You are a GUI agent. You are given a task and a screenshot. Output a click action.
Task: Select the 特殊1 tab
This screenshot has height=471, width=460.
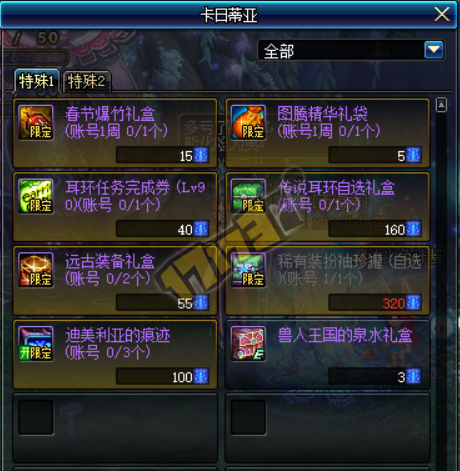coord(37,81)
